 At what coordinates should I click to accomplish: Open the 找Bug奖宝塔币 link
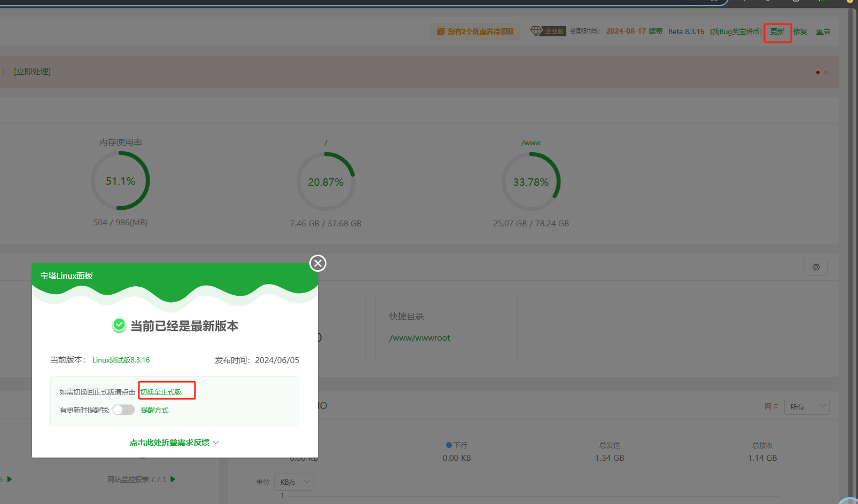click(x=736, y=31)
